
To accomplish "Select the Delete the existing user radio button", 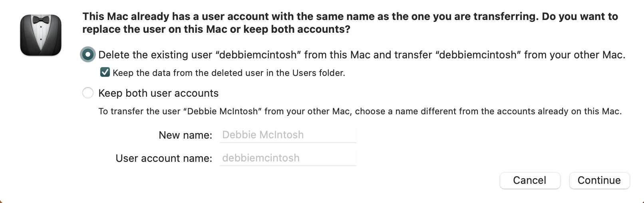I will click(x=88, y=55).
